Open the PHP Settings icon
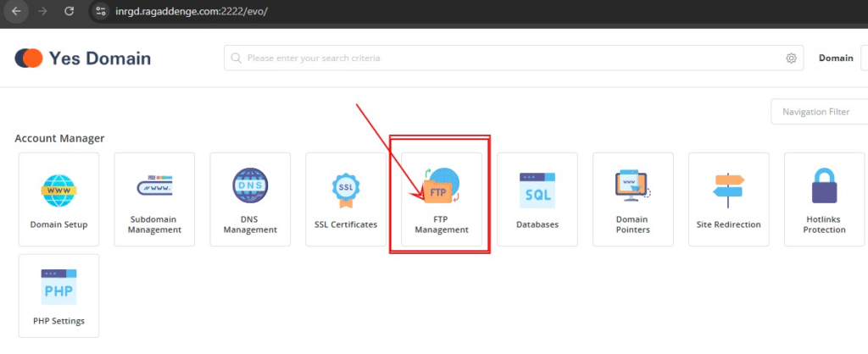868x354 pixels. click(58, 290)
